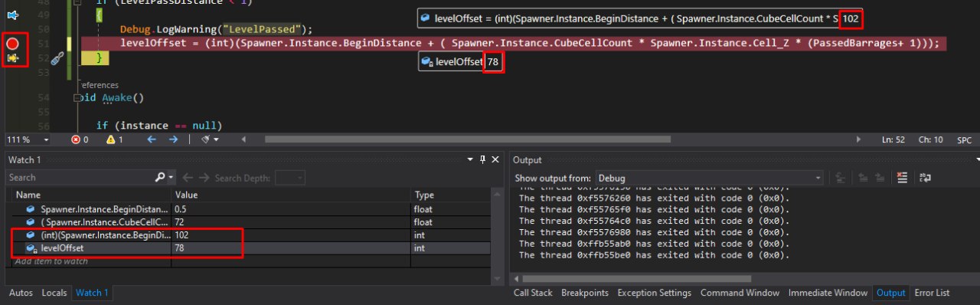Select the Output tab
Screen dimensions: 980x305
(x=891, y=293)
